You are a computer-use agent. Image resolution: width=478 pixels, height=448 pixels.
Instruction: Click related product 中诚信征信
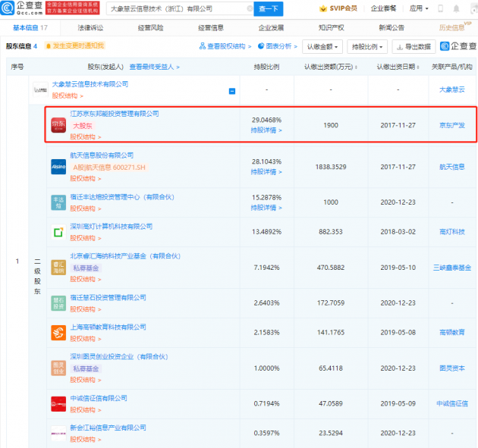coord(451,403)
